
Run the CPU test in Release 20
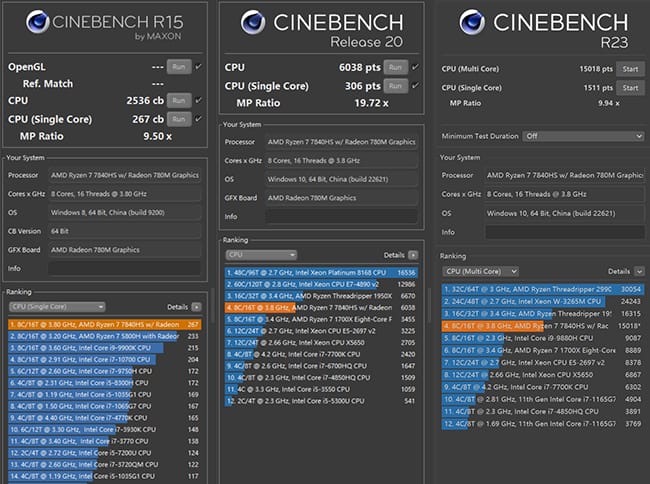click(x=395, y=67)
